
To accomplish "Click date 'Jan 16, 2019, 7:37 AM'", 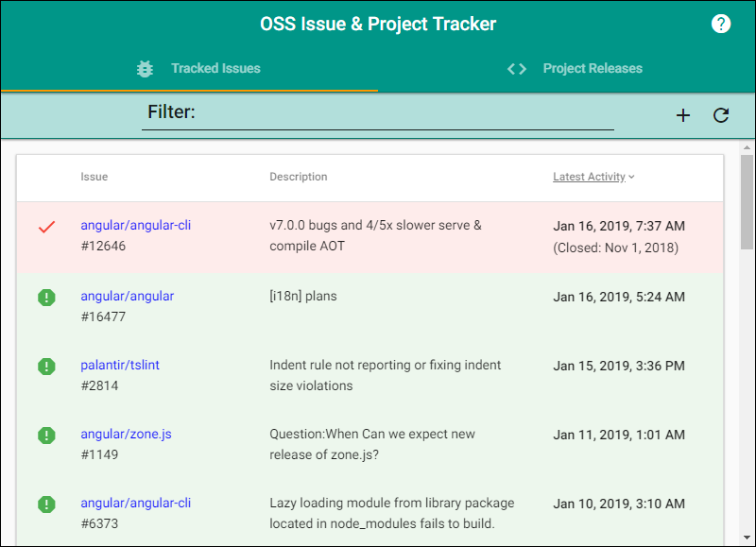I will [619, 226].
